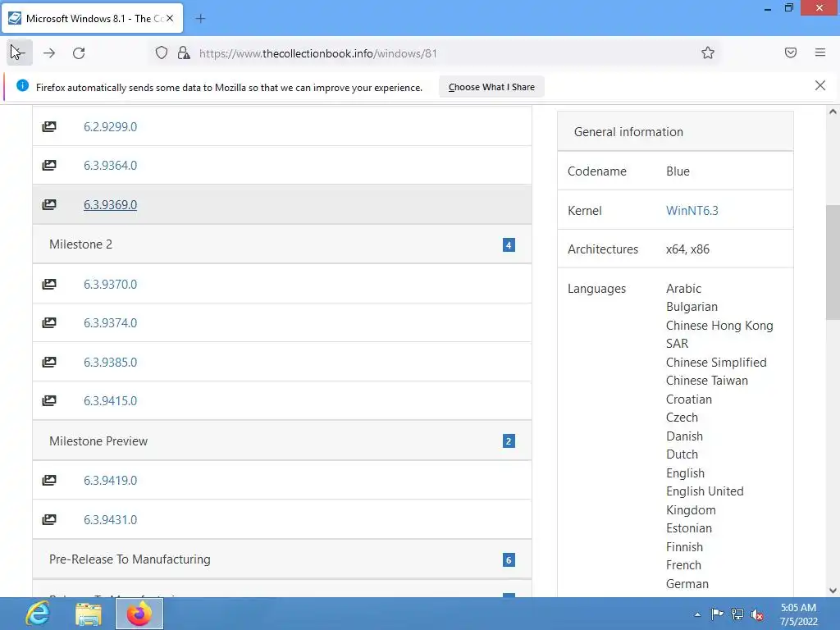840x630 pixels.
Task: Open build 6.3.9419.0 link
Action: point(110,481)
